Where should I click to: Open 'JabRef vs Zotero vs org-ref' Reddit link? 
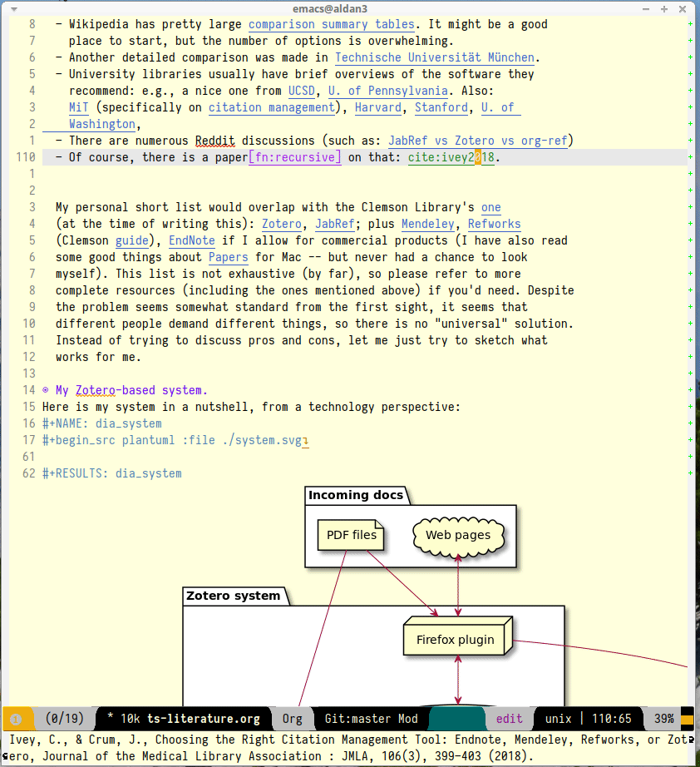(477, 141)
